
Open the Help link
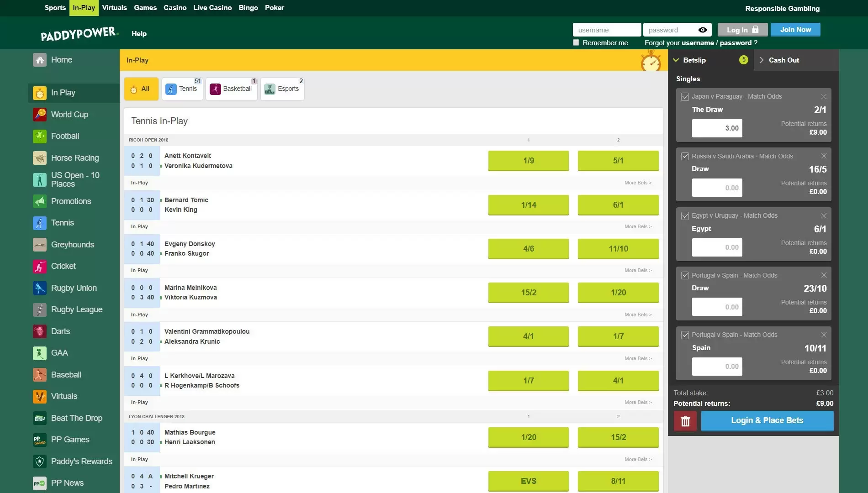(139, 34)
